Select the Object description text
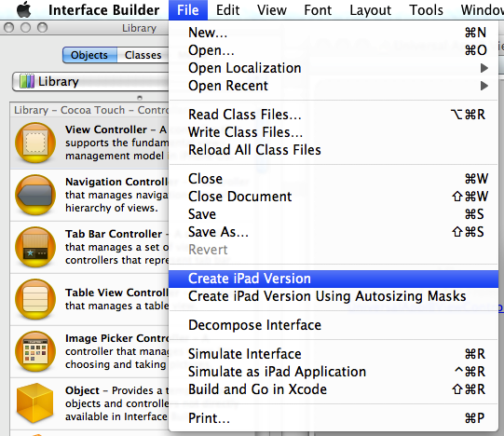This screenshot has height=436, width=504. tap(116, 403)
